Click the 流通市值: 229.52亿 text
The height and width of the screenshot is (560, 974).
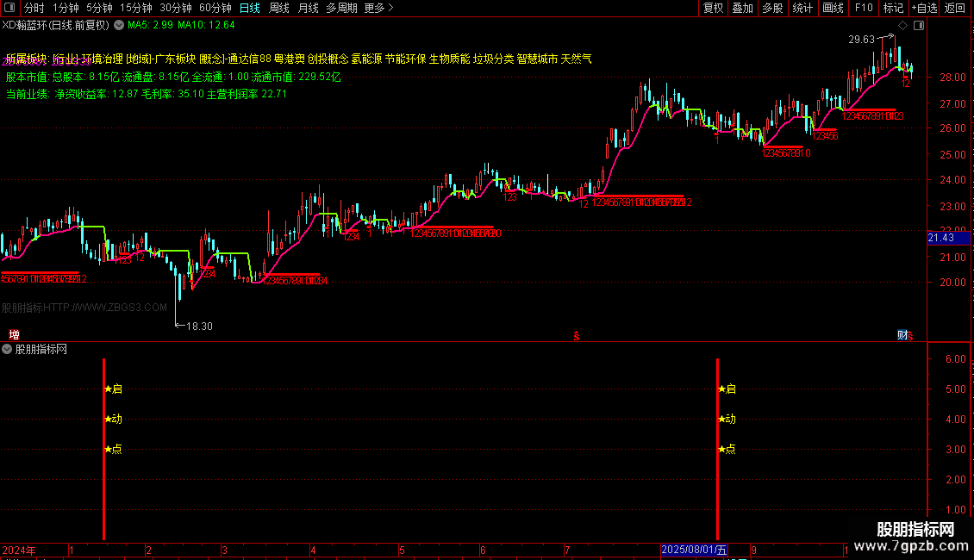tap(297, 77)
